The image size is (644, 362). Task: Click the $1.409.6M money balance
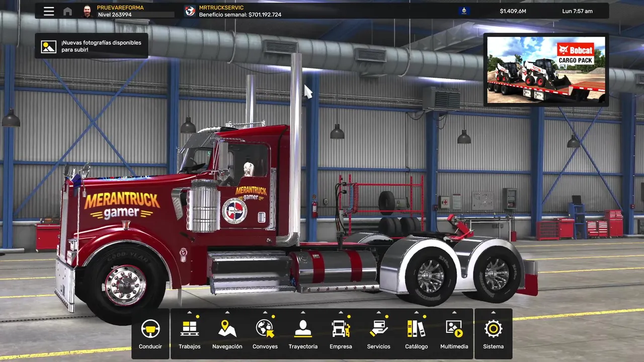[513, 11]
